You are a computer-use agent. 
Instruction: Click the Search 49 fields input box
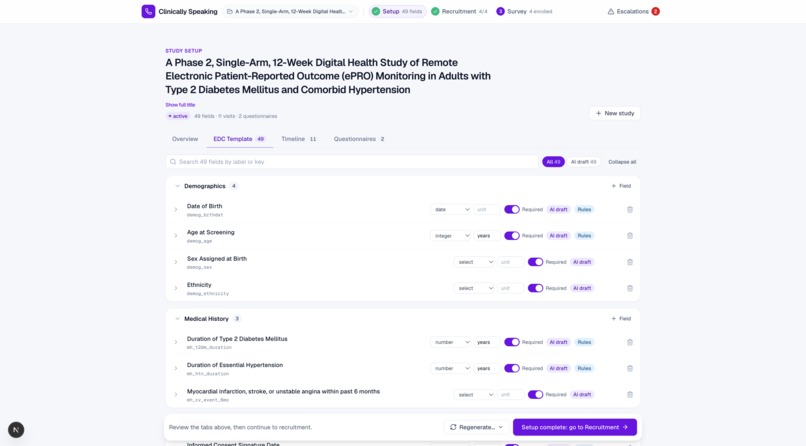pyautogui.click(x=352, y=162)
